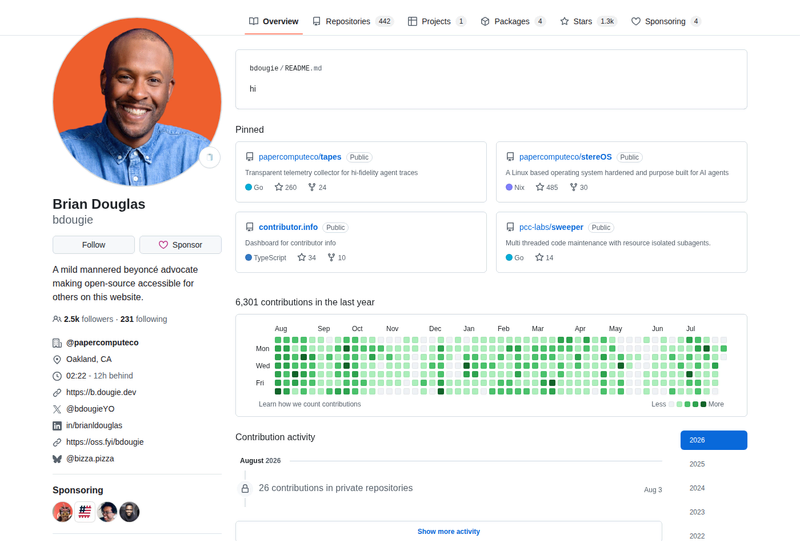Screen dimensions: 800x541
Task: Switch to the Repositories tab
Action: point(353,21)
